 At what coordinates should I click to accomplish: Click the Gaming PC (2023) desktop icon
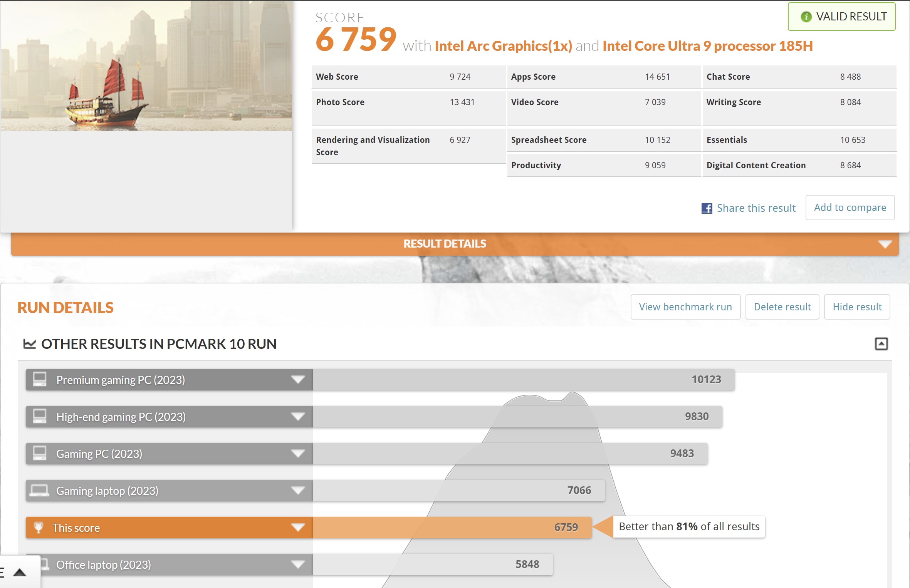(x=40, y=453)
